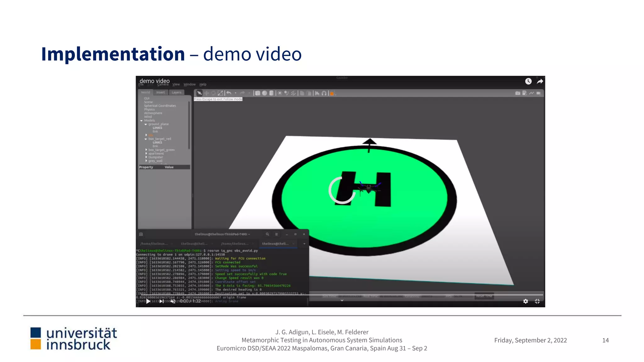The height and width of the screenshot is (362, 644).
Task: Play the demo video
Action: point(148,301)
